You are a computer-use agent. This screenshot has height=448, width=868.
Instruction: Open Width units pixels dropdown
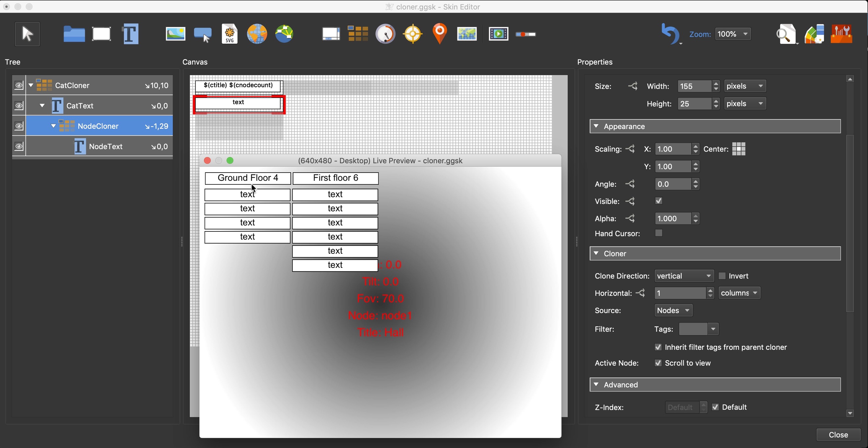coord(745,86)
